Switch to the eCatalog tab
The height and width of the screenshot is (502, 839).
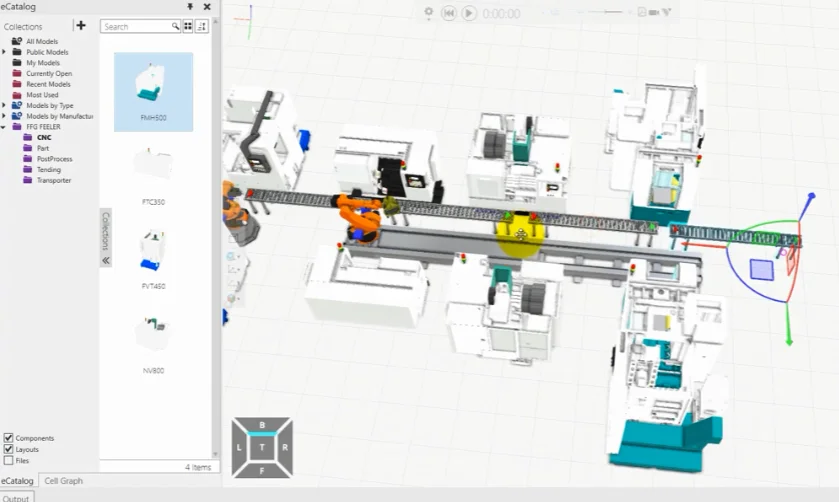coord(17,481)
